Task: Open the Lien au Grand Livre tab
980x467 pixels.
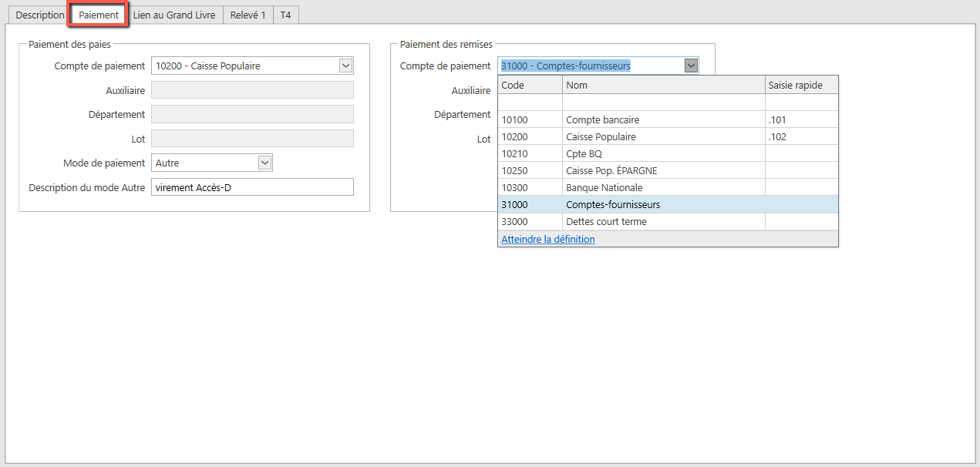Action: (x=174, y=15)
